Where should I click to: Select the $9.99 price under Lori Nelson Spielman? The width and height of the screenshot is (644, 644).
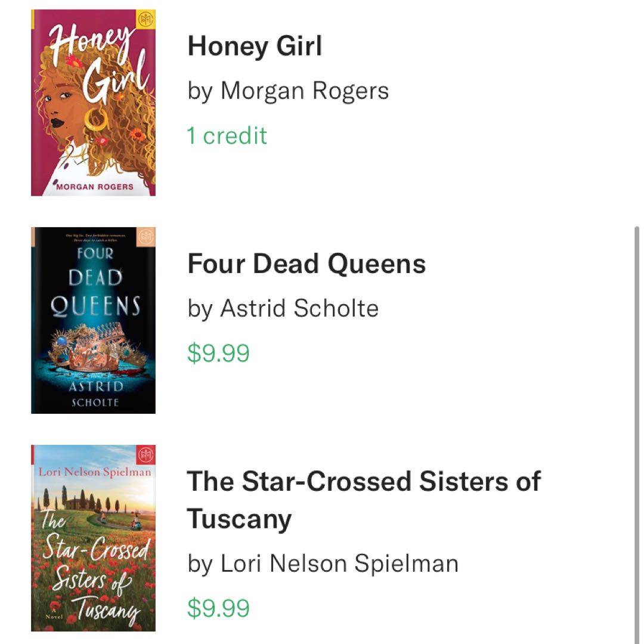click(x=218, y=608)
